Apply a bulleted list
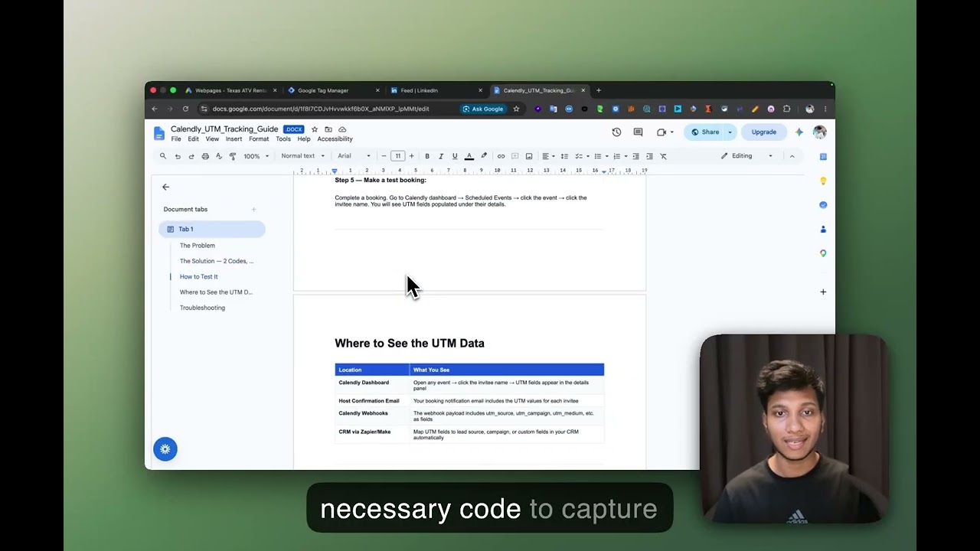Image resolution: width=980 pixels, height=551 pixels. [598, 156]
